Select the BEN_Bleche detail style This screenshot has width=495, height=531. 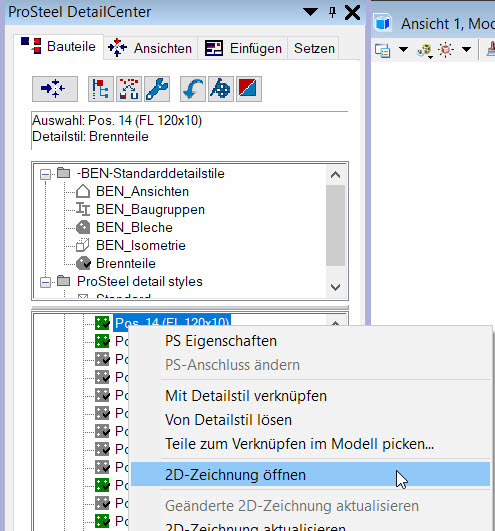tap(134, 227)
